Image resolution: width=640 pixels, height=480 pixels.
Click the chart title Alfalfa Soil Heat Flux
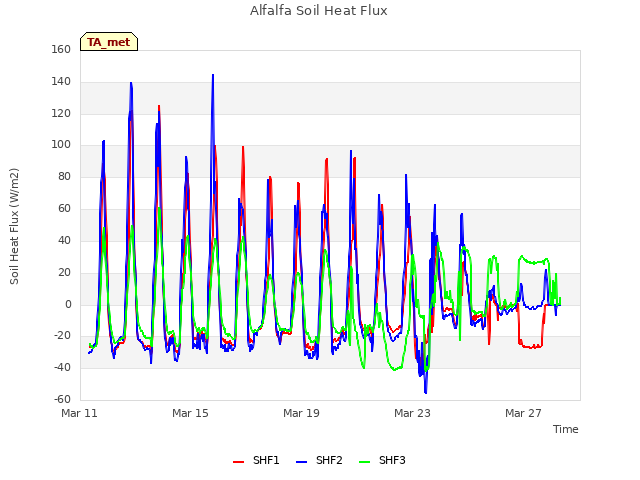(x=319, y=11)
